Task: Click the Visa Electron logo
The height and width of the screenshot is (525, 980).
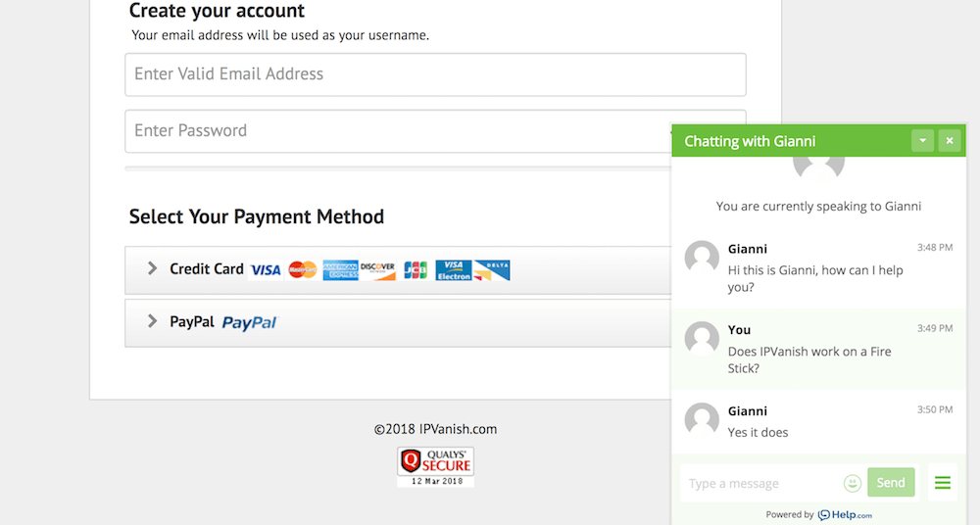Action: click(454, 270)
